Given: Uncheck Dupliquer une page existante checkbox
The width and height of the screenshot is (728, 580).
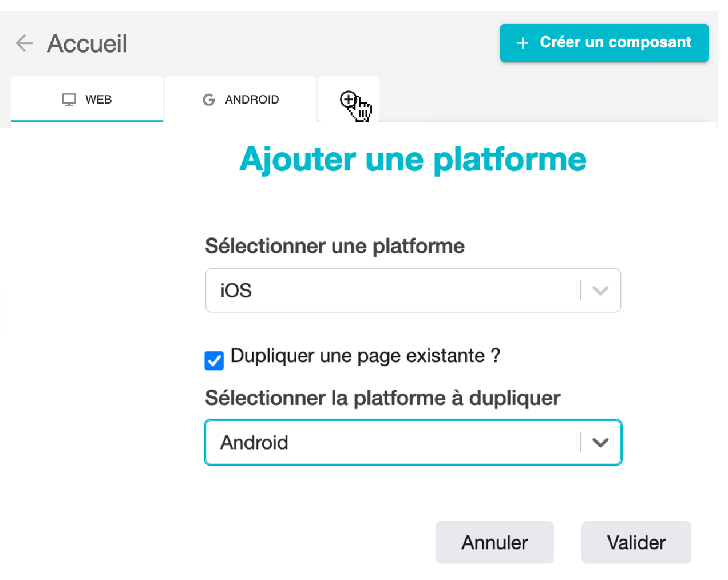Looking at the screenshot, I should click(214, 361).
